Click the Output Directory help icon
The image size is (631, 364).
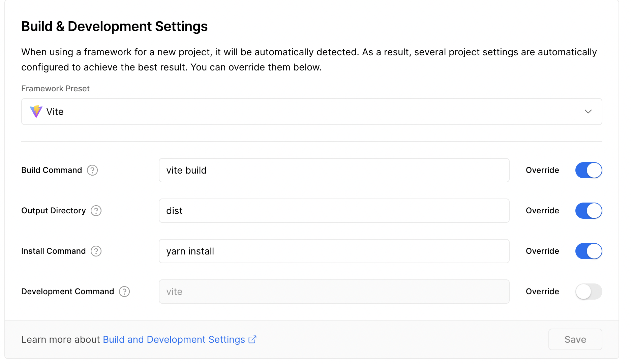pos(96,211)
